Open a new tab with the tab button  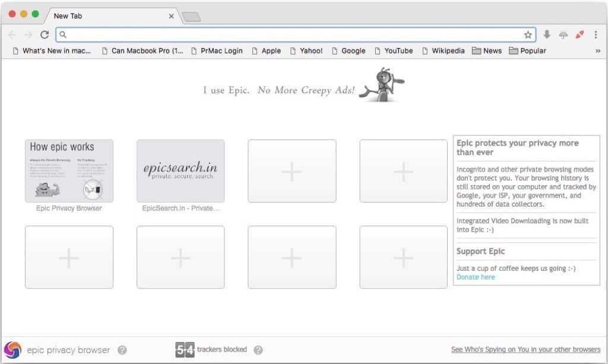point(191,17)
